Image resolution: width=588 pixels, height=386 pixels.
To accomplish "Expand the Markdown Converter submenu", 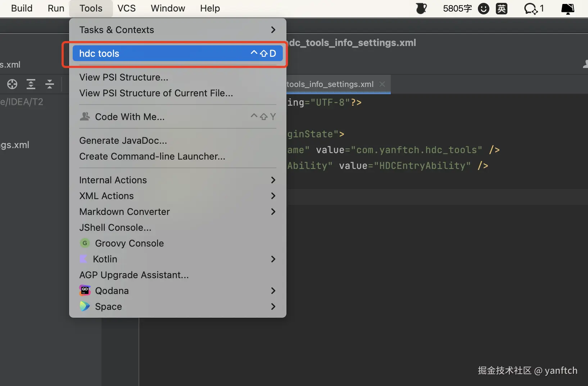I will pyautogui.click(x=273, y=212).
